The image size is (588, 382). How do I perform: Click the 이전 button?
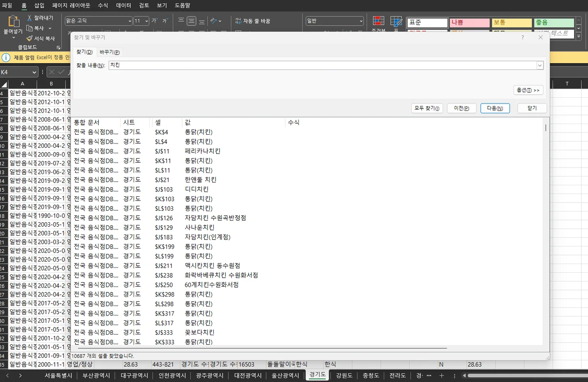(461, 108)
